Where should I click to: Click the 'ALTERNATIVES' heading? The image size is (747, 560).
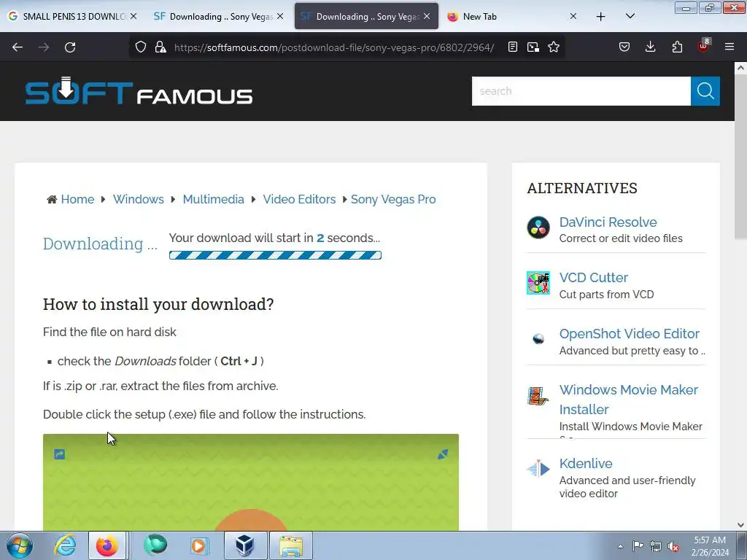pyautogui.click(x=581, y=188)
